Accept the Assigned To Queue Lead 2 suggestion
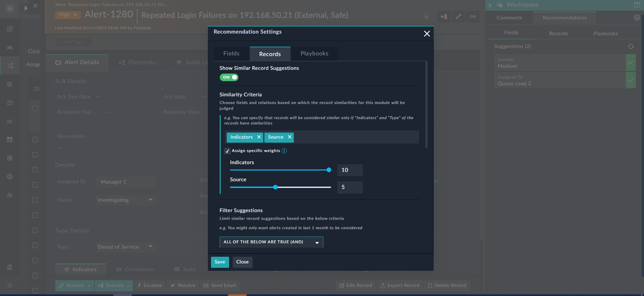This screenshot has width=644, height=296. tap(631, 80)
